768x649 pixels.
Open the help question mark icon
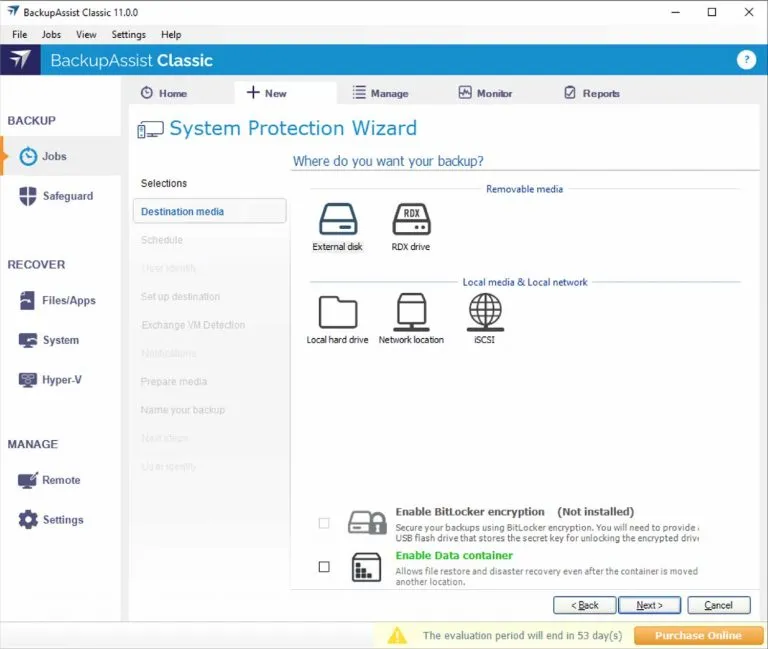click(746, 60)
